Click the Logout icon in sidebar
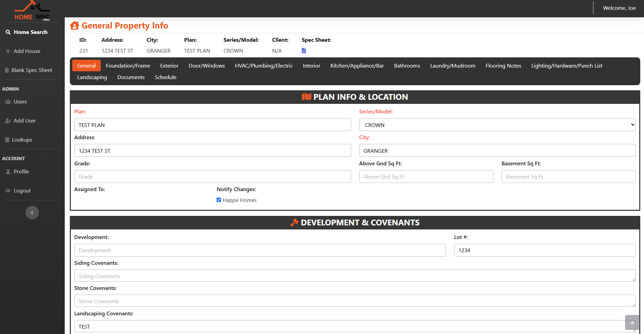Viewport: 644px width, 334px height. [x=8, y=191]
